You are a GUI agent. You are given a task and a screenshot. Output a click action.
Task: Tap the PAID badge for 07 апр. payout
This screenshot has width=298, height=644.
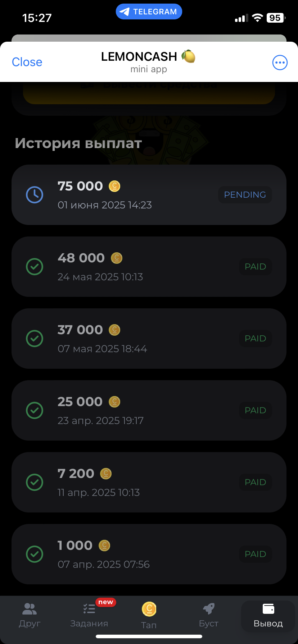click(x=256, y=554)
